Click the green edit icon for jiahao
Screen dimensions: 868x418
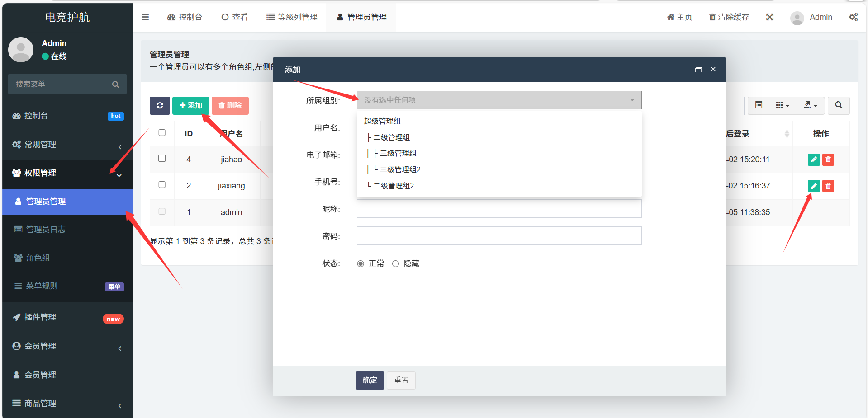(x=813, y=160)
